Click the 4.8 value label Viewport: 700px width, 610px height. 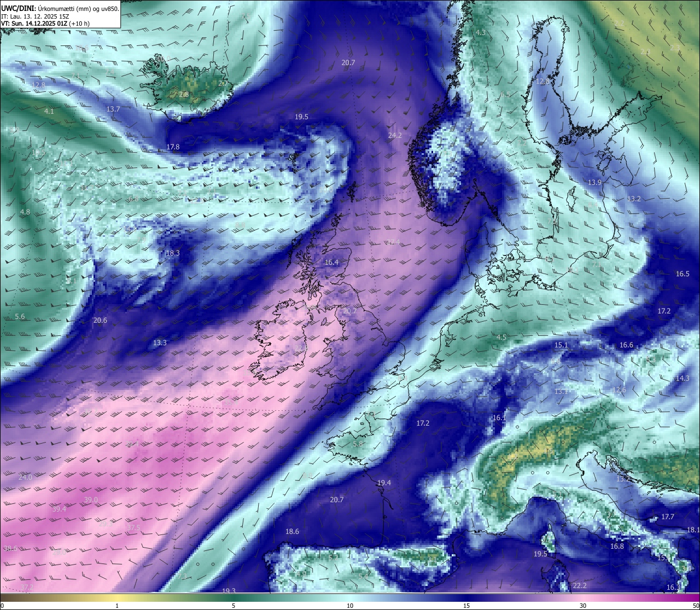tap(25, 212)
